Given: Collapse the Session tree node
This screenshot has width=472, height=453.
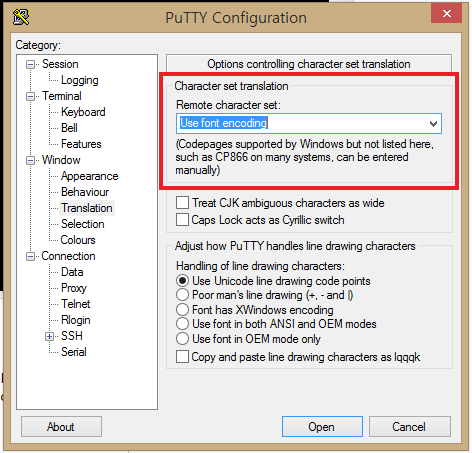Looking at the screenshot, I should tap(30, 64).
